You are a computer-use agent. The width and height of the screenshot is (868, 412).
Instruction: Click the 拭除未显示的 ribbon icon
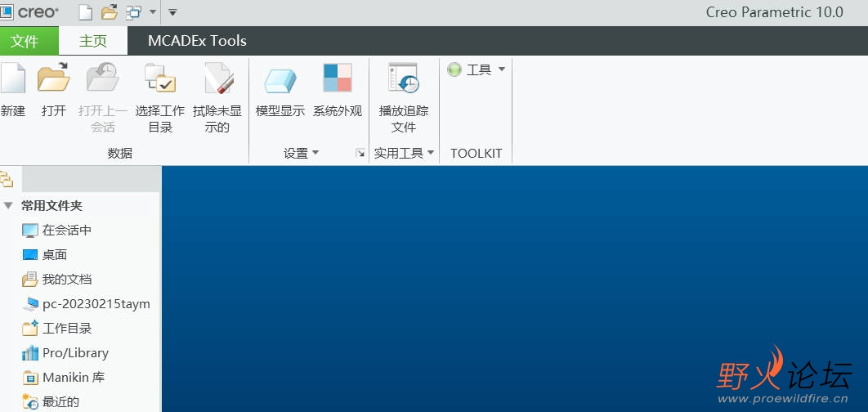[x=218, y=78]
